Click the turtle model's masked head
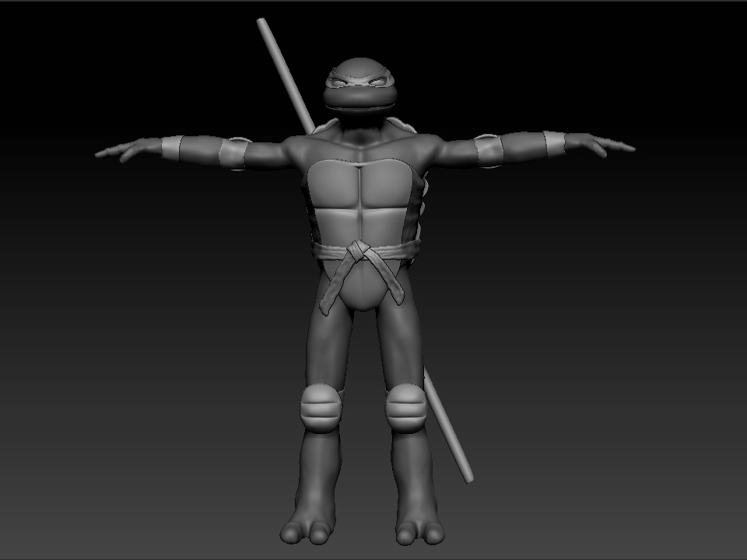 359,87
